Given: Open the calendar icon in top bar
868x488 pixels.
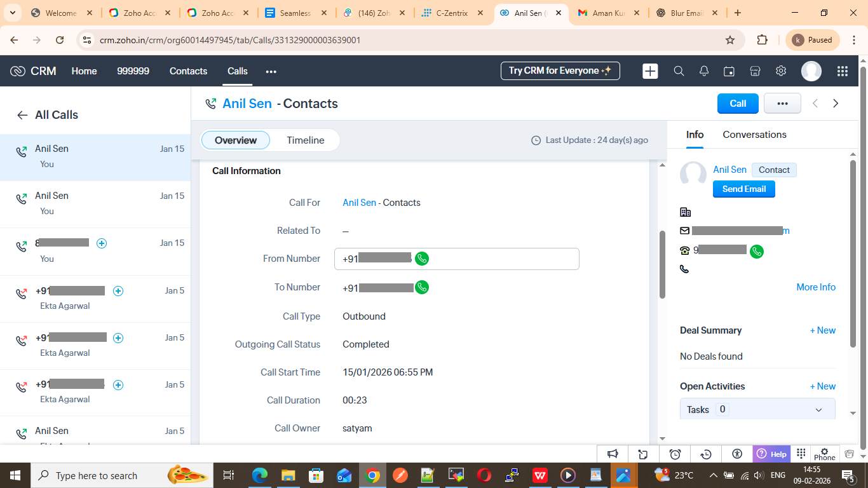Looking at the screenshot, I should click(729, 71).
